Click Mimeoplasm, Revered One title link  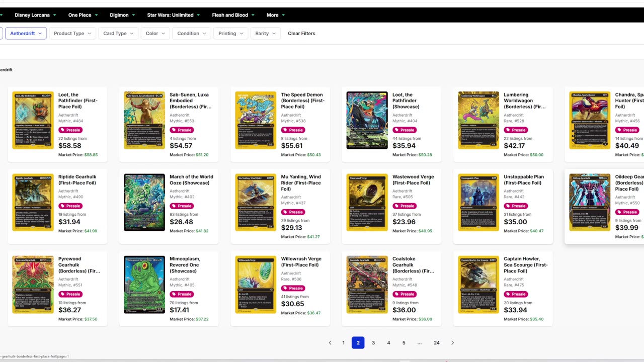(184, 265)
